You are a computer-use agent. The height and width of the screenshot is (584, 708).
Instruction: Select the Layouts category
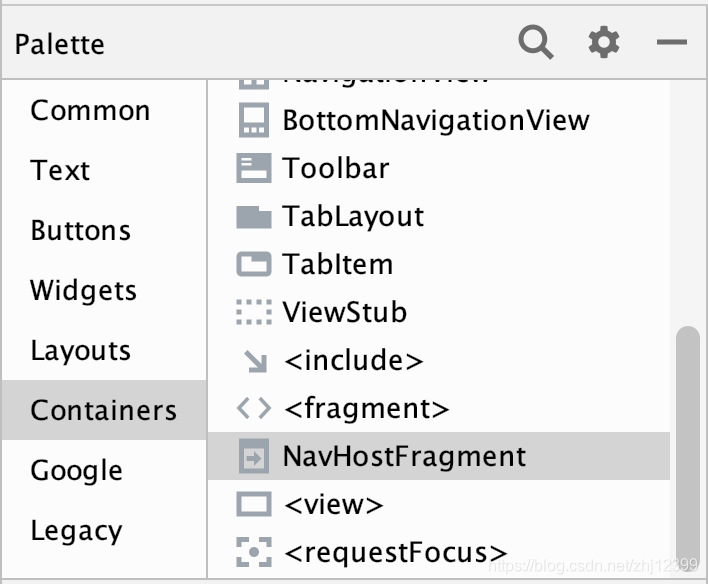point(81,351)
